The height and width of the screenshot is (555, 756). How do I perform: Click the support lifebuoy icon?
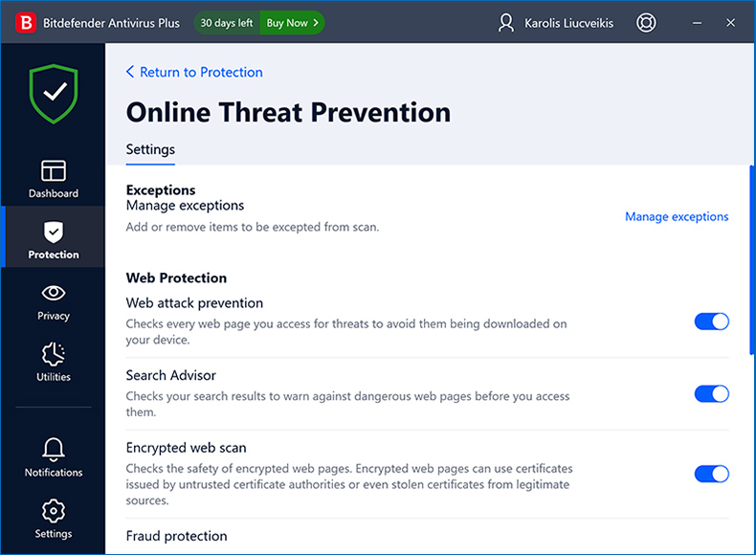tap(646, 22)
